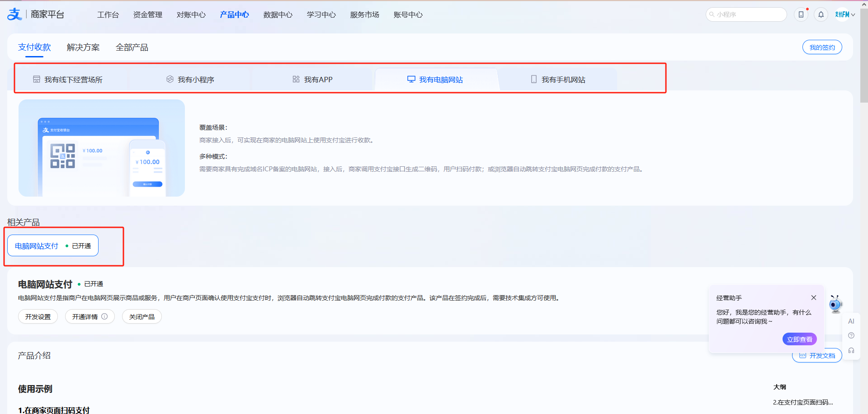Open the customer service headset icon
Image resolution: width=868 pixels, height=414 pixels.
point(851,350)
